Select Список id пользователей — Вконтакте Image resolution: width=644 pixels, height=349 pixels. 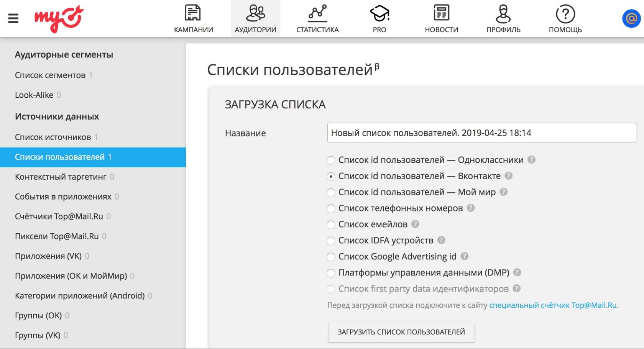(331, 176)
